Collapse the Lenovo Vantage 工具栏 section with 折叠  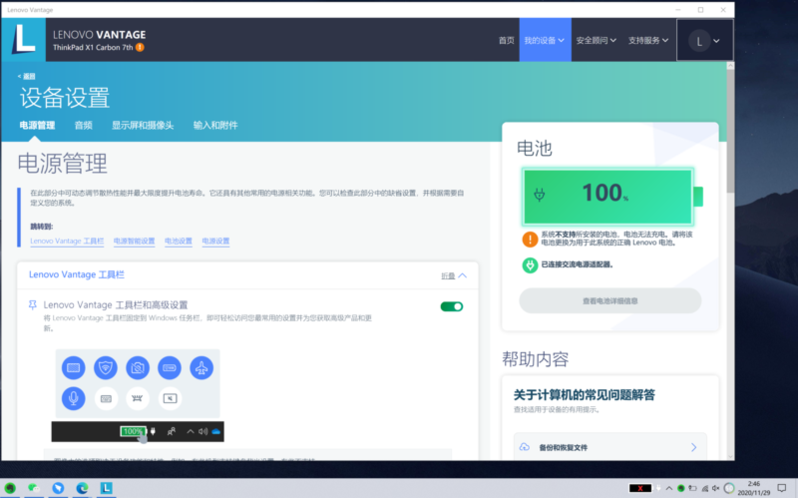453,276
